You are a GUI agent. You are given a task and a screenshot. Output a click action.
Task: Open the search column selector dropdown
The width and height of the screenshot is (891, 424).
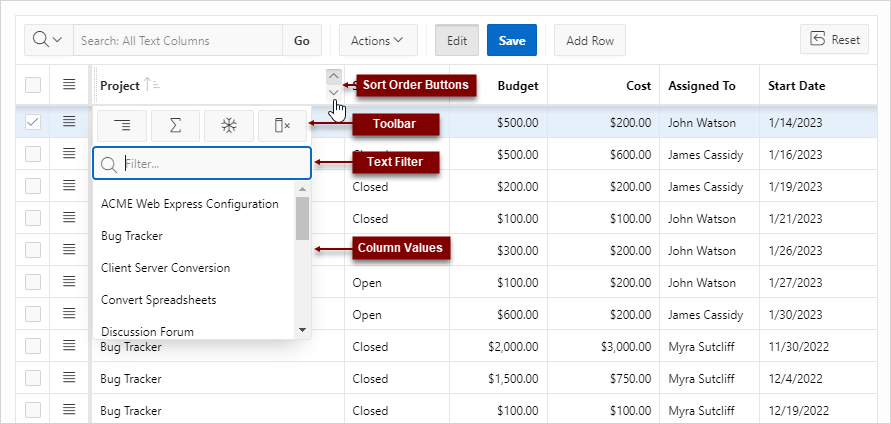tap(47, 40)
